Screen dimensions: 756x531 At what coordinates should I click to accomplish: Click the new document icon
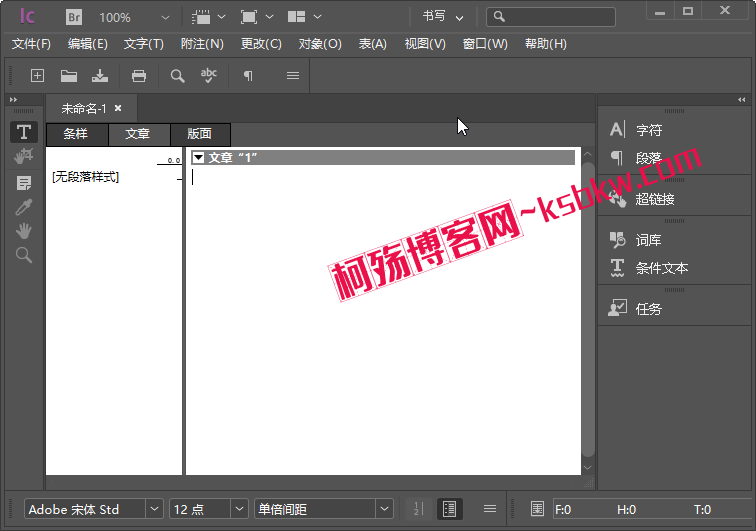(x=37, y=76)
